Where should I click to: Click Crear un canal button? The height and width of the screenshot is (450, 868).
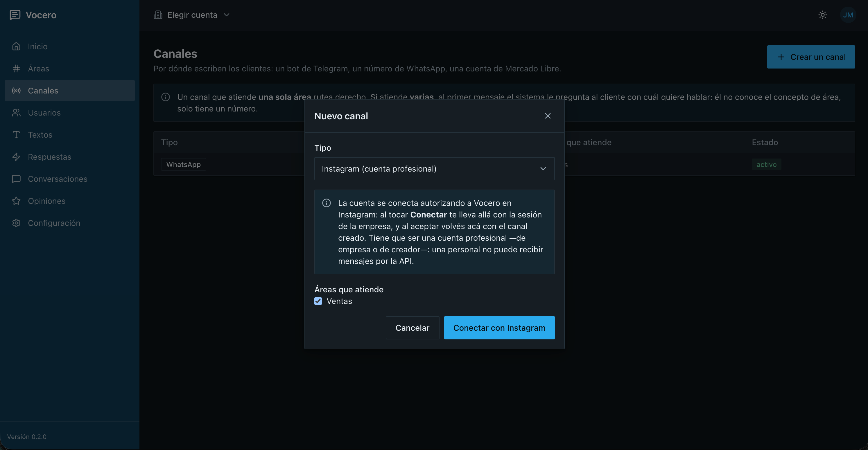point(811,57)
